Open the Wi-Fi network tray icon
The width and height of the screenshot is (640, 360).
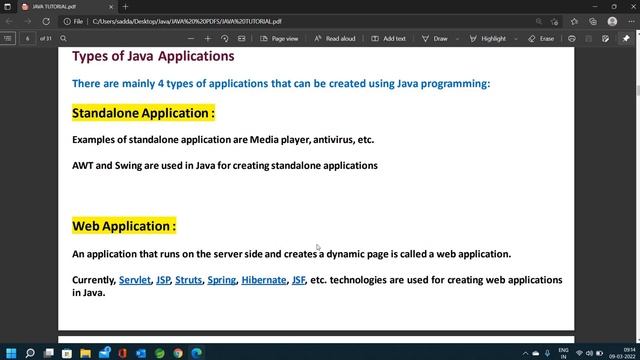579,353
